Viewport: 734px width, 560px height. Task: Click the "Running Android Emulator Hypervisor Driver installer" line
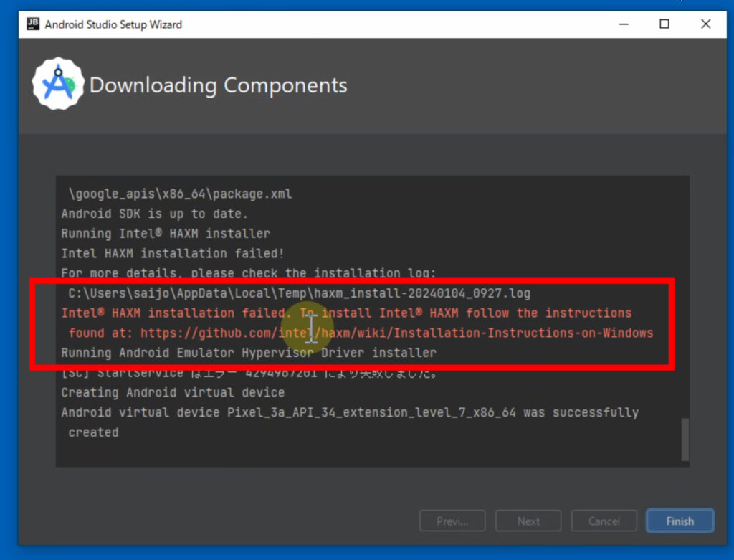248,353
